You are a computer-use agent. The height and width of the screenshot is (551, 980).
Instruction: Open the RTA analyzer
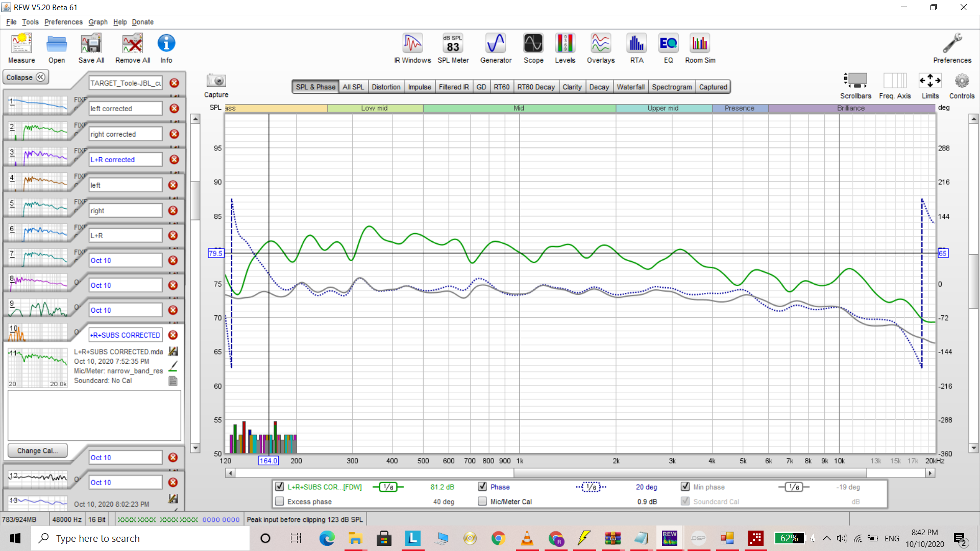point(636,48)
